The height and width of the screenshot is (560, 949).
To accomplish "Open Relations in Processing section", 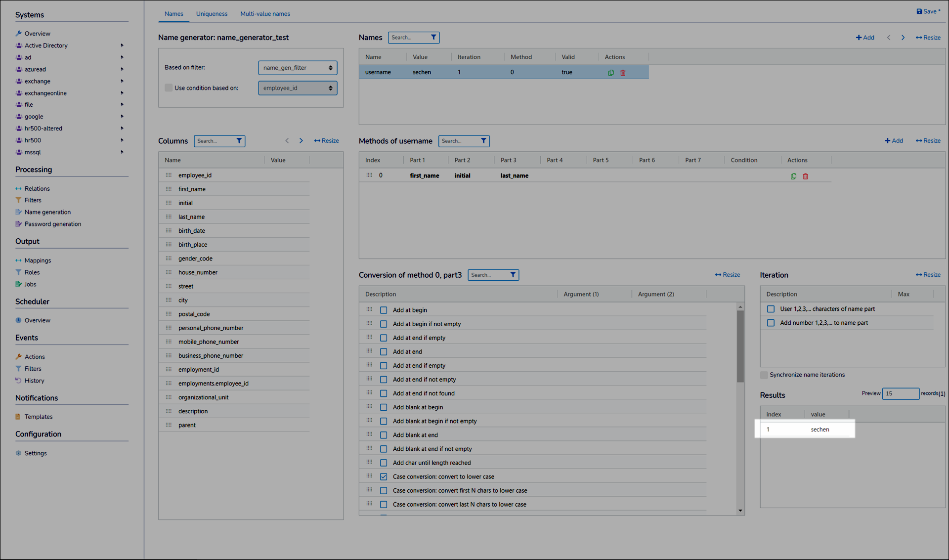I will [33, 189].
